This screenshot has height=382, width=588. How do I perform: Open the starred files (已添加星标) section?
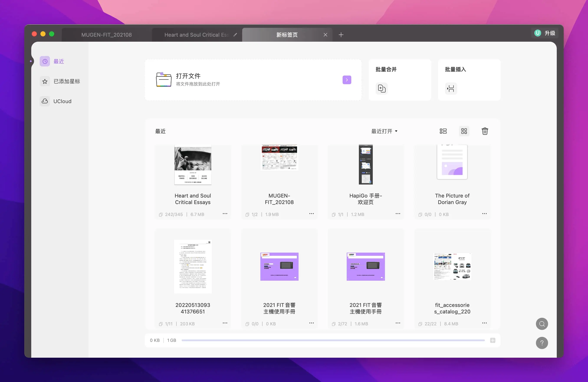pyautogui.click(x=60, y=81)
